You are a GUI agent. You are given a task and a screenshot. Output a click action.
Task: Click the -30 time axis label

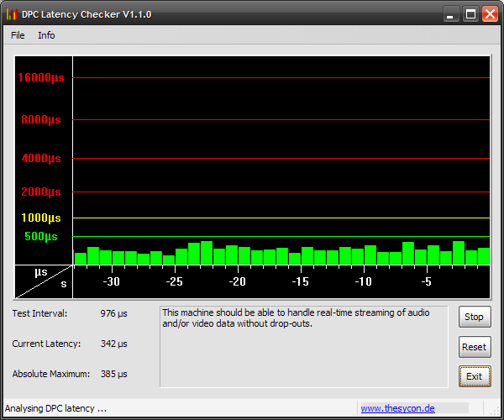[111, 282]
